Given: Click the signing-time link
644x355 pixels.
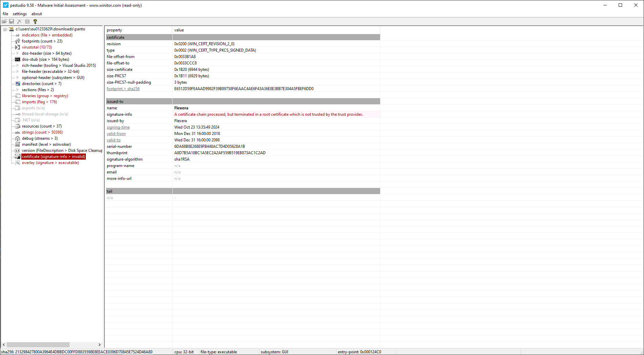Looking at the screenshot, I should point(118,127).
